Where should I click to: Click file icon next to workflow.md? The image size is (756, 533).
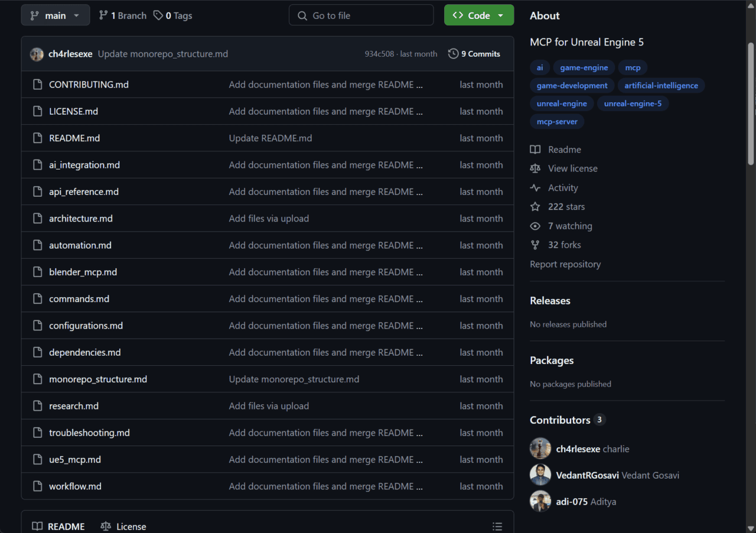38,486
